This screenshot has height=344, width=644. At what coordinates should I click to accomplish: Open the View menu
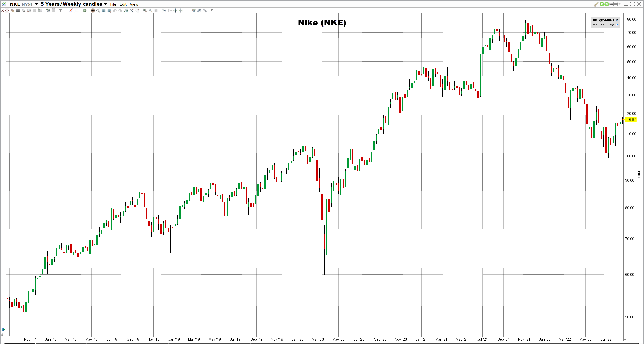coord(134,4)
